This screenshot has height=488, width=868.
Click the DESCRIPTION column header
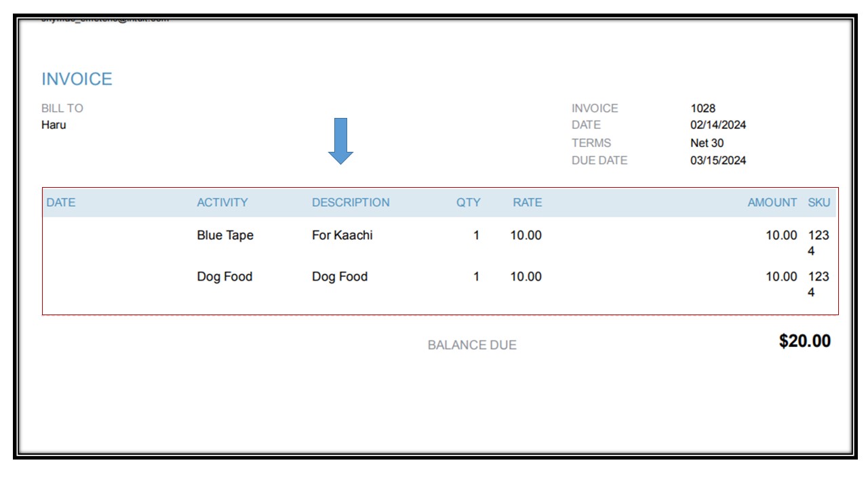[351, 202]
